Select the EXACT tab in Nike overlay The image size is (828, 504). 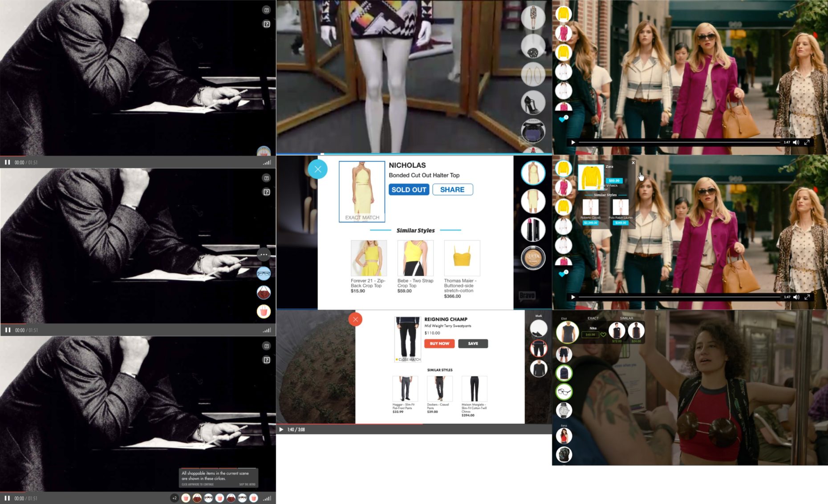[593, 318]
